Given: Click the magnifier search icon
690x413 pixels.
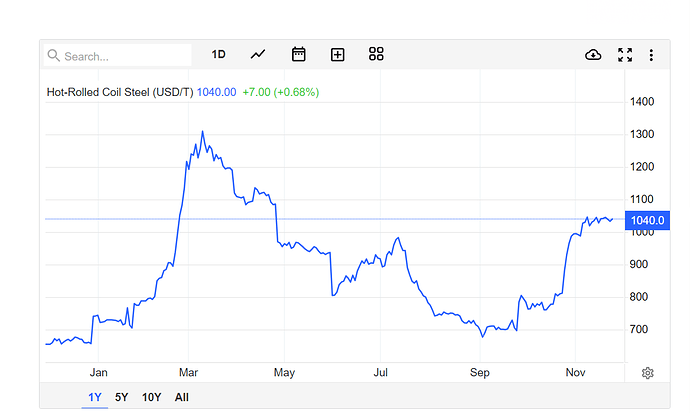Looking at the screenshot, I should [54, 56].
